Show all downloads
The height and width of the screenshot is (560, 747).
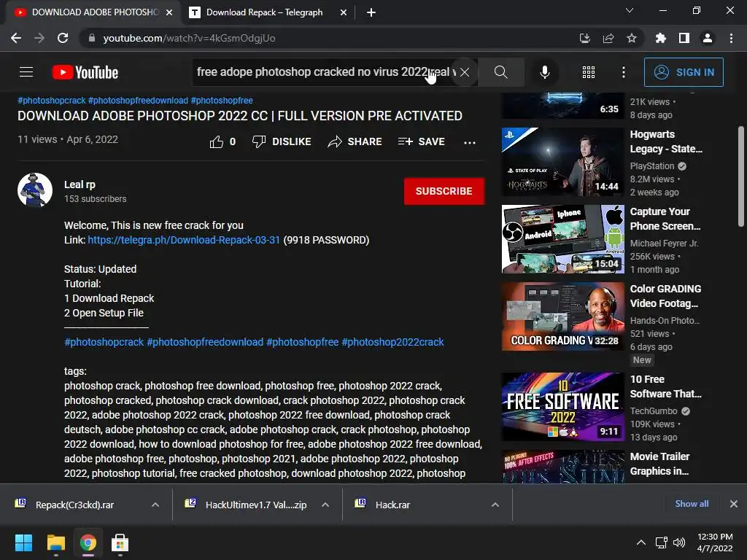[x=692, y=504]
